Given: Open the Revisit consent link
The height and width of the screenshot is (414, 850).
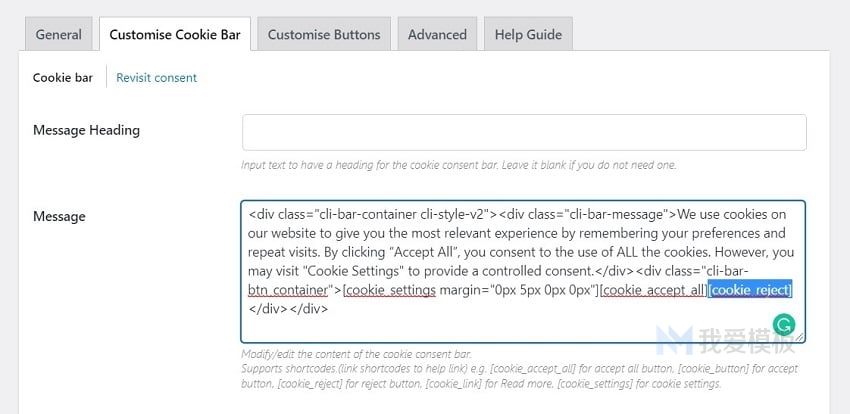Looking at the screenshot, I should (157, 77).
